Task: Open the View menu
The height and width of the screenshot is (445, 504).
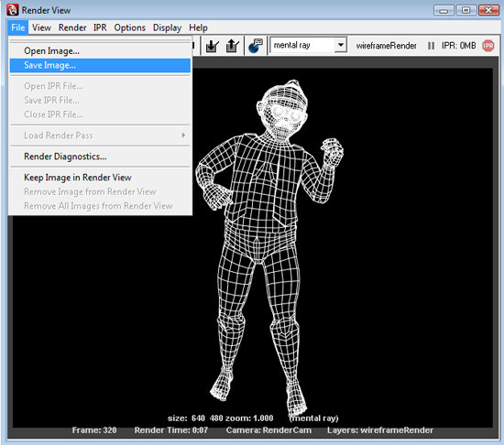Action: coord(41,27)
